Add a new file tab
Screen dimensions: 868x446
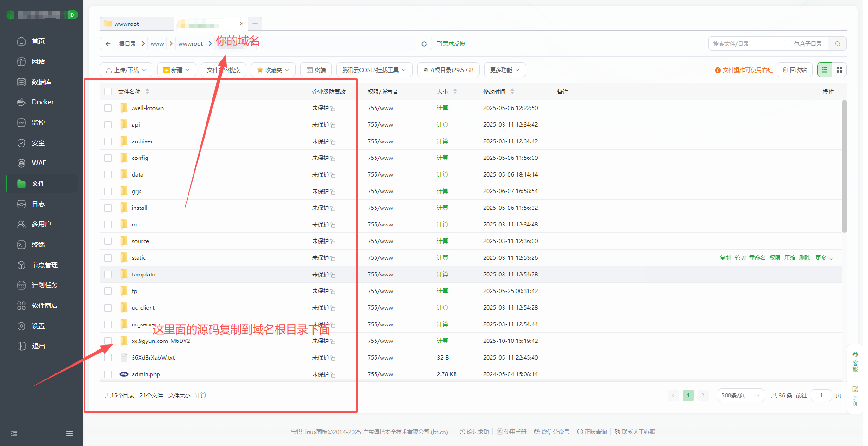coord(255,24)
